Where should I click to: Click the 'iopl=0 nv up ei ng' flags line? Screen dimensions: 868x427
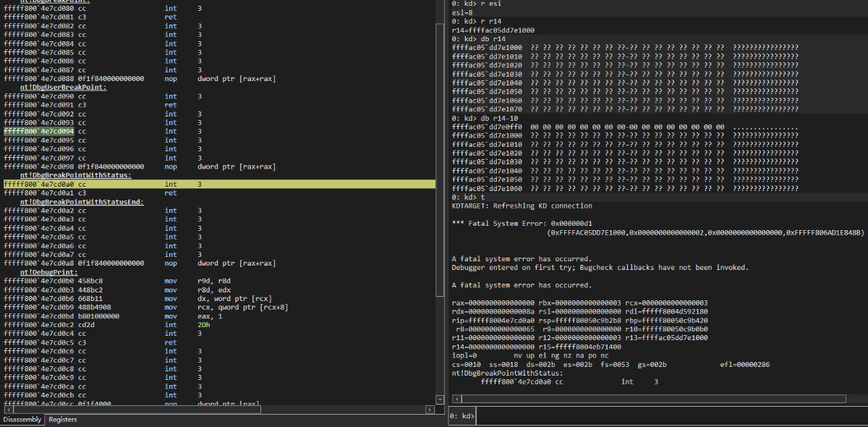[x=530, y=355]
